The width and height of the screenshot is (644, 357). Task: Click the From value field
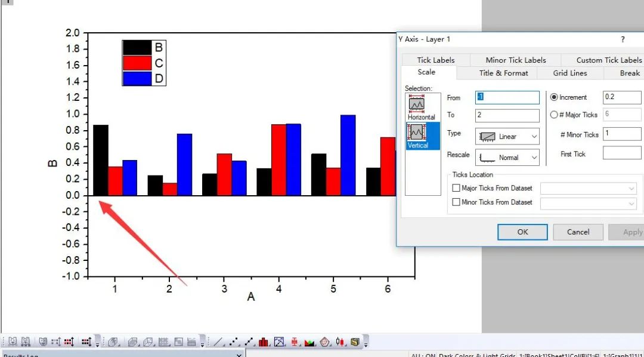(x=507, y=97)
